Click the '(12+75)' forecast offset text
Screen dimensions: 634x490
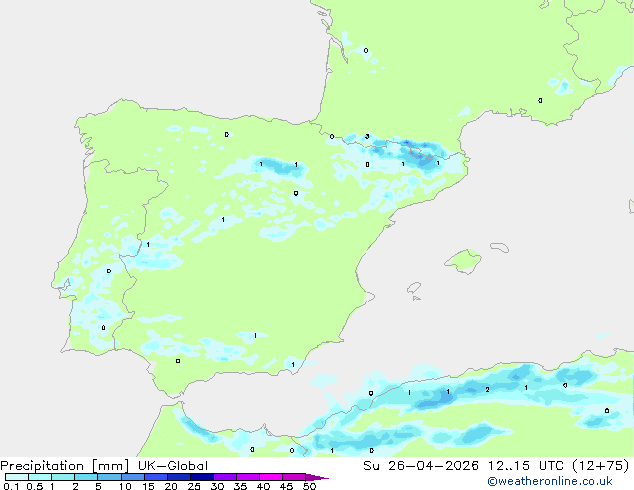(x=601, y=466)
